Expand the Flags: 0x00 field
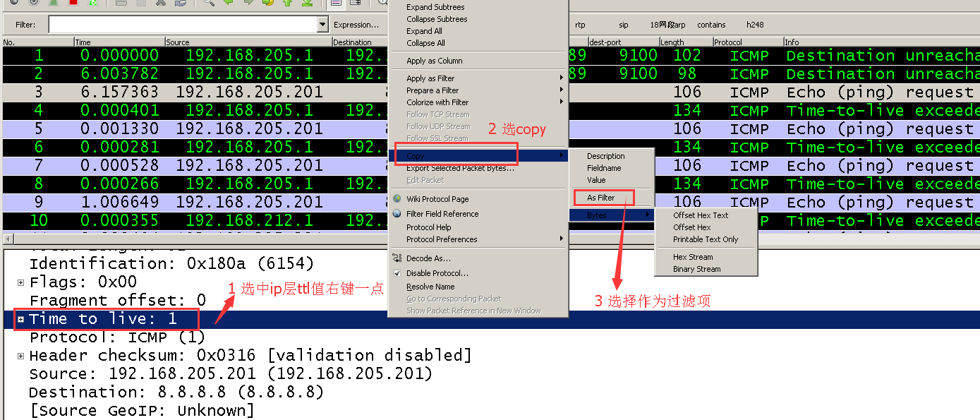 pos(19,281)
